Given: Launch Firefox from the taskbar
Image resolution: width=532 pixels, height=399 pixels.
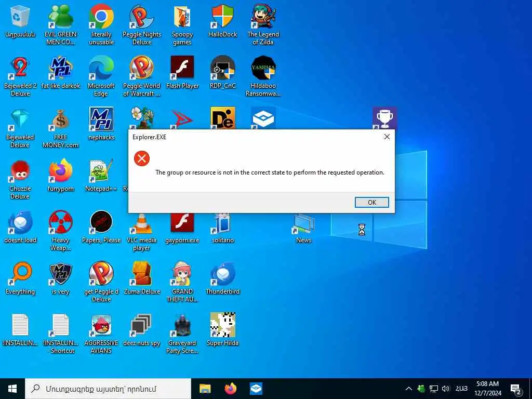Looking at the screenshot, I should click(231, 389).
